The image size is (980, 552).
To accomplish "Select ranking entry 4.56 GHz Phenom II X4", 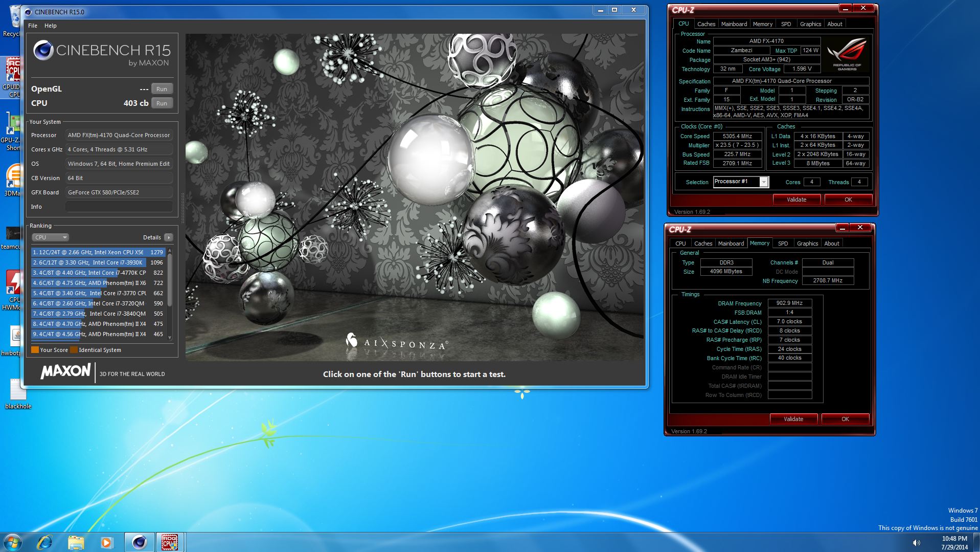I will (98, 334).
